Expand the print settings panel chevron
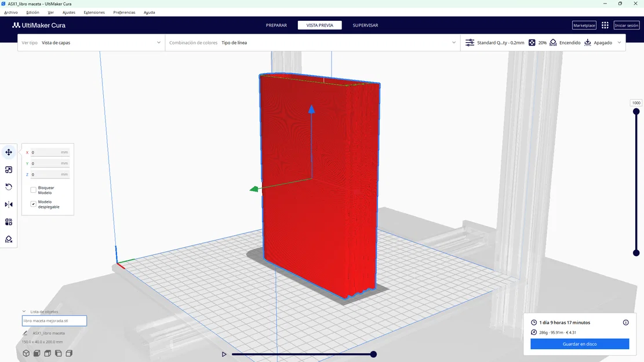This screenshot has height=362, width=644. point(619,43)
